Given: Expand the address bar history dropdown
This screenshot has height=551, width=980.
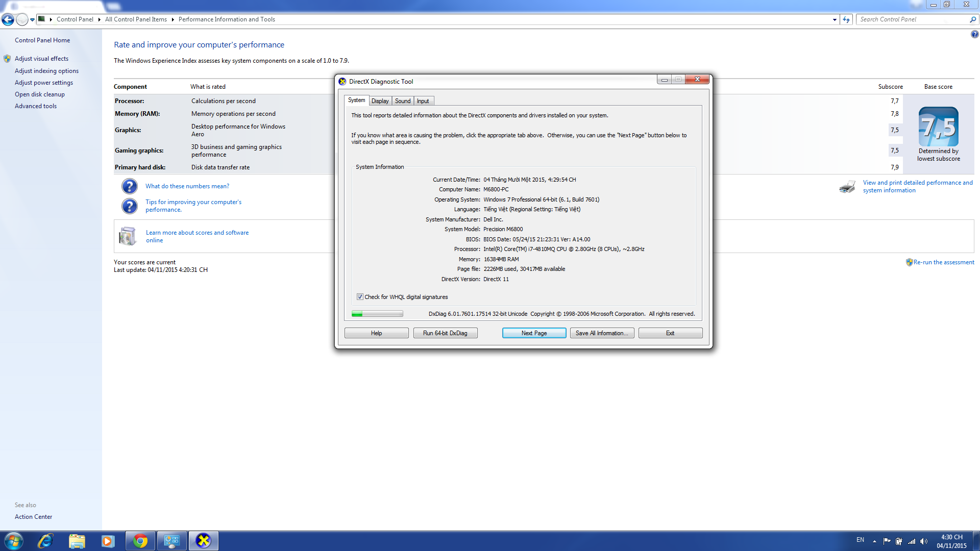Looking at the screenshot, I should pos(835,19).
